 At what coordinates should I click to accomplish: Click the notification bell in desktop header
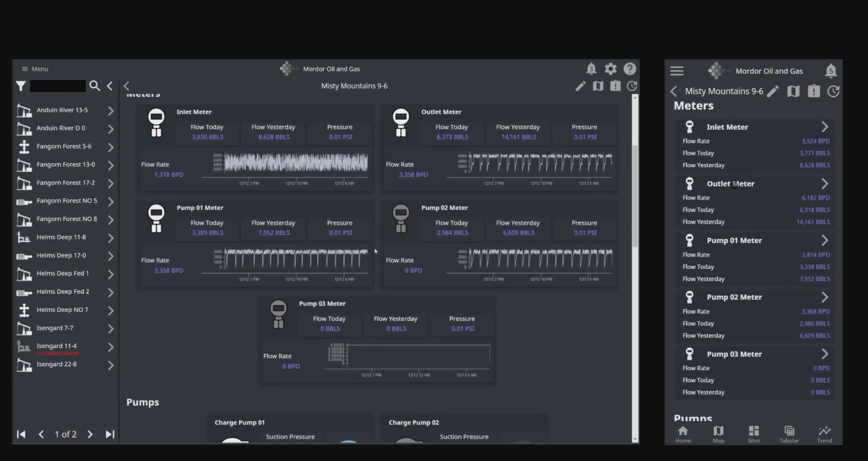pos(591,69)
